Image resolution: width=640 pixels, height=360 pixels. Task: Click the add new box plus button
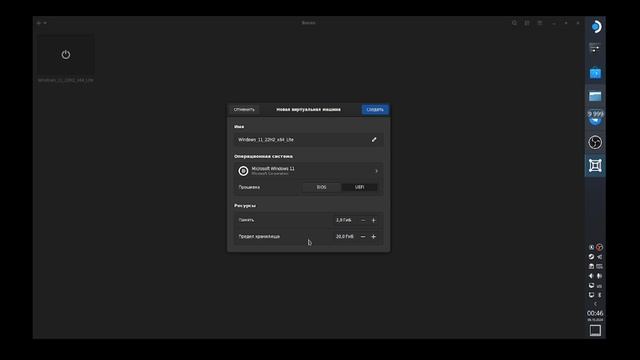tap(39, 23)
